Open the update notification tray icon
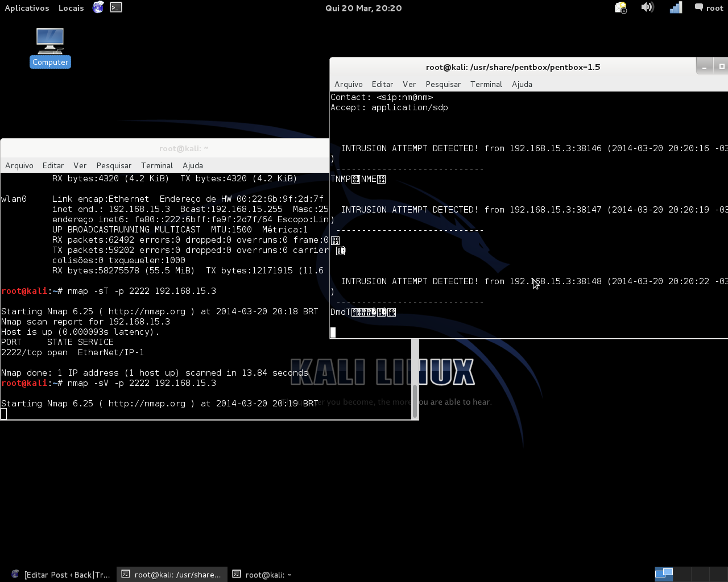Viewport: 728px width, 582px height. tap(621, 8)
